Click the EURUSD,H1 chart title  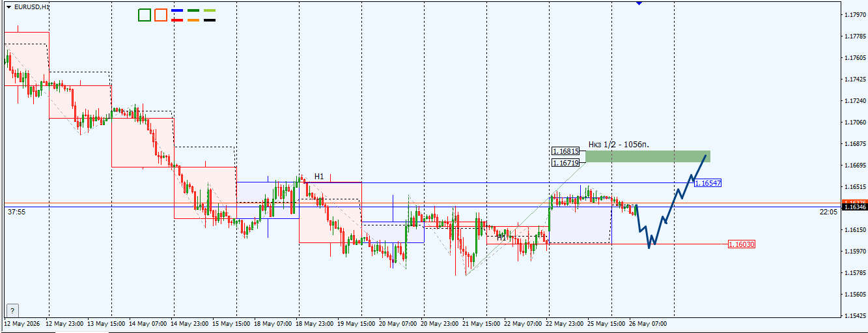pos(31,7)
